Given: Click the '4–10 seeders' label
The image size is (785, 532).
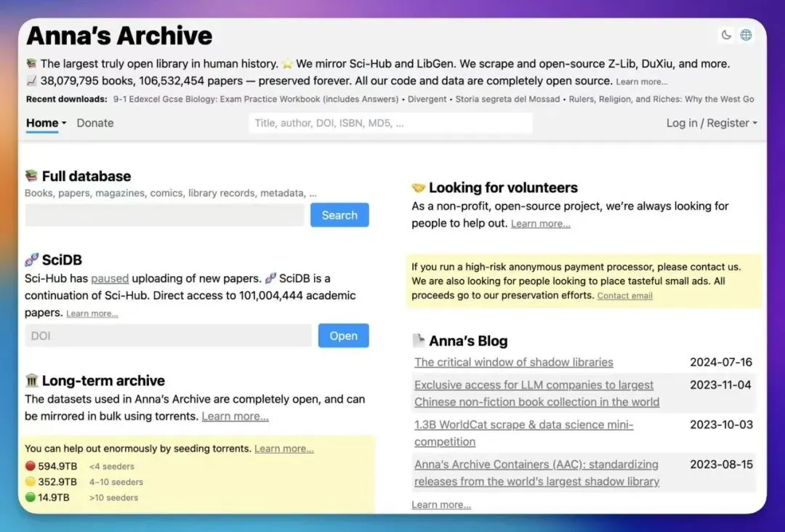Looking at the screenshot, I should click(116, 482).
